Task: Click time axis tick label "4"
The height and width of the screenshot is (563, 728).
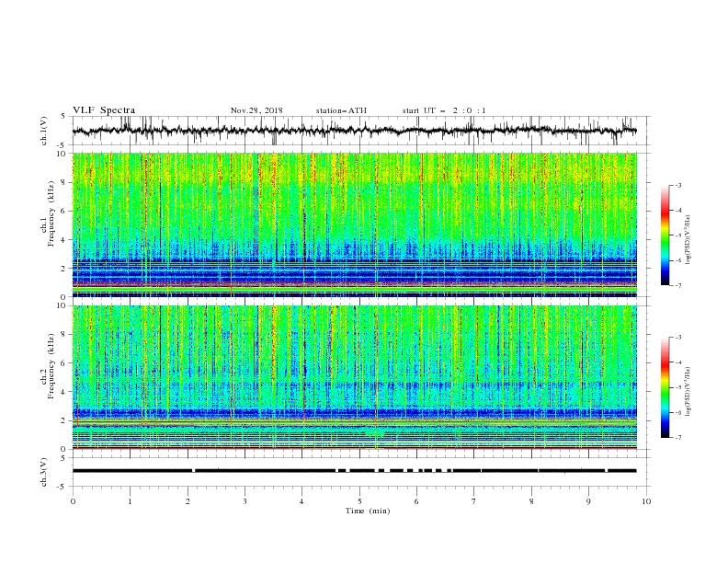Action: 302,501
